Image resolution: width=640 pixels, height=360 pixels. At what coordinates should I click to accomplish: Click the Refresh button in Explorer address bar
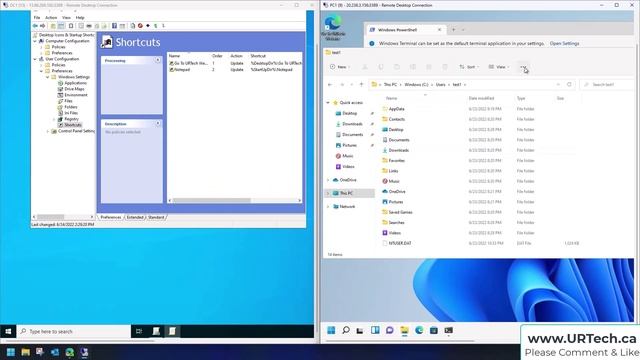coord(569,84)
